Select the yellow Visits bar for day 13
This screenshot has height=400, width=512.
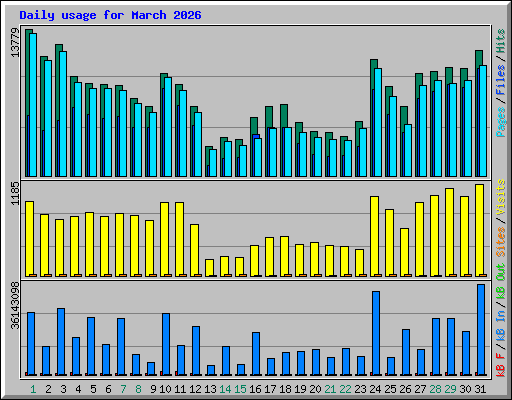click(x=209, y=268)
